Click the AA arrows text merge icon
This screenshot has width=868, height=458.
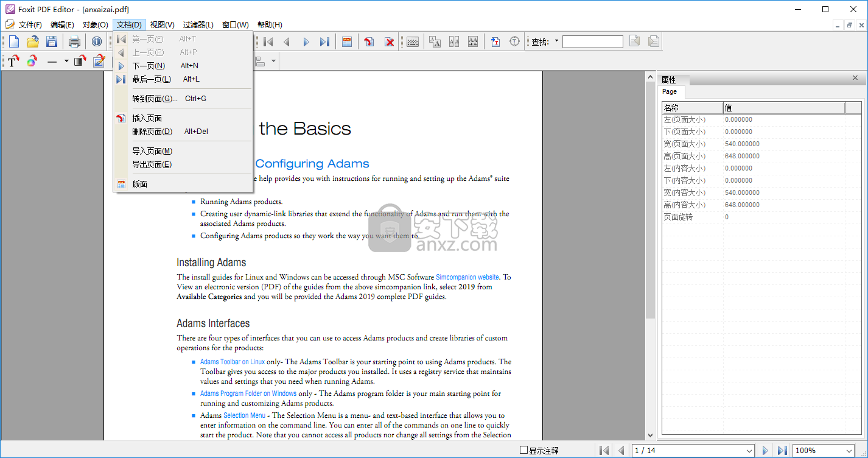point(473,41)
